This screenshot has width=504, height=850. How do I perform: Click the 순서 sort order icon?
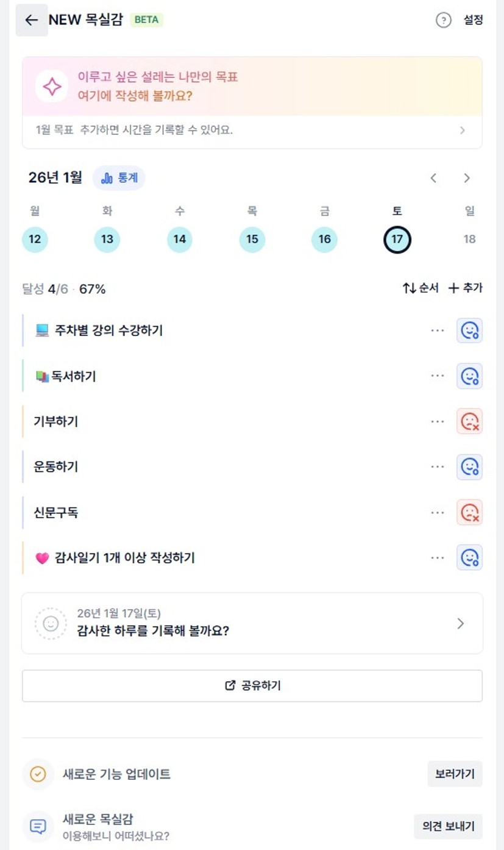(x=409, y=288)
